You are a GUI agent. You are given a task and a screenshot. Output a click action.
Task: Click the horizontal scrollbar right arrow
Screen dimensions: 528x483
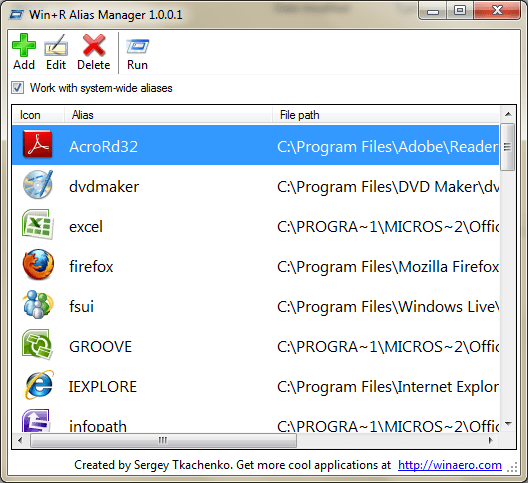coord(491,440)
